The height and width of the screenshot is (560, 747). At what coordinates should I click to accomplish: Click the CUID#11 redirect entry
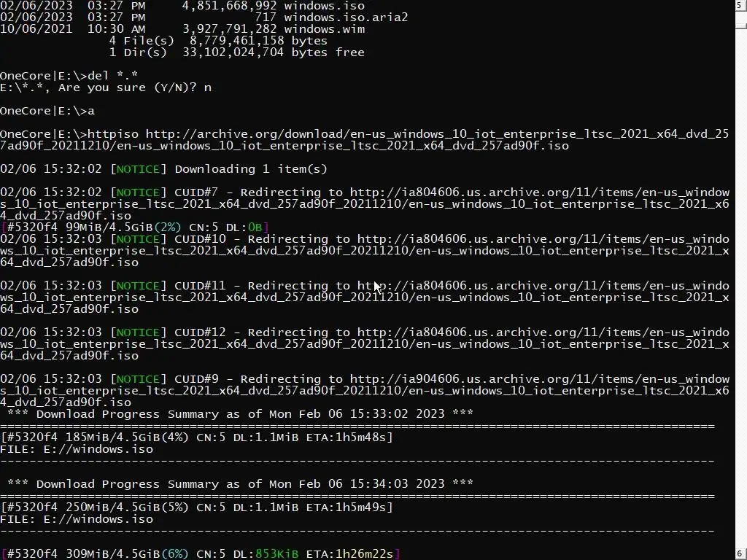pos(365,297)
